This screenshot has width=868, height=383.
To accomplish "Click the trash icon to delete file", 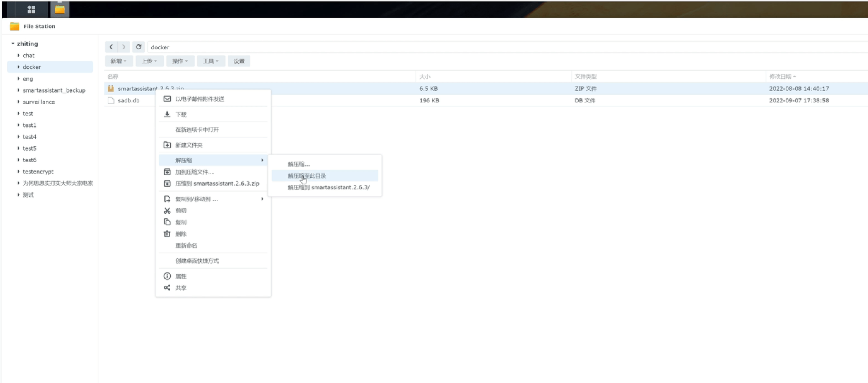I will tap(167, 234).
